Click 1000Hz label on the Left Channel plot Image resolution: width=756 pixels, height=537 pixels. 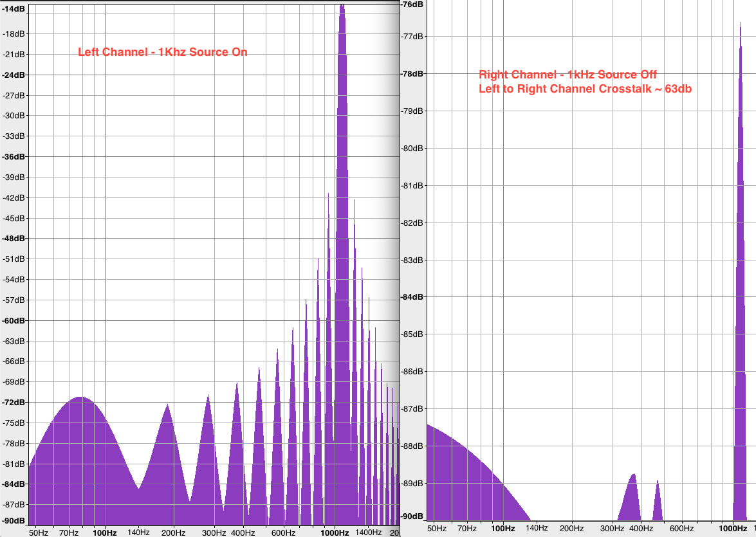coord(335,532)
